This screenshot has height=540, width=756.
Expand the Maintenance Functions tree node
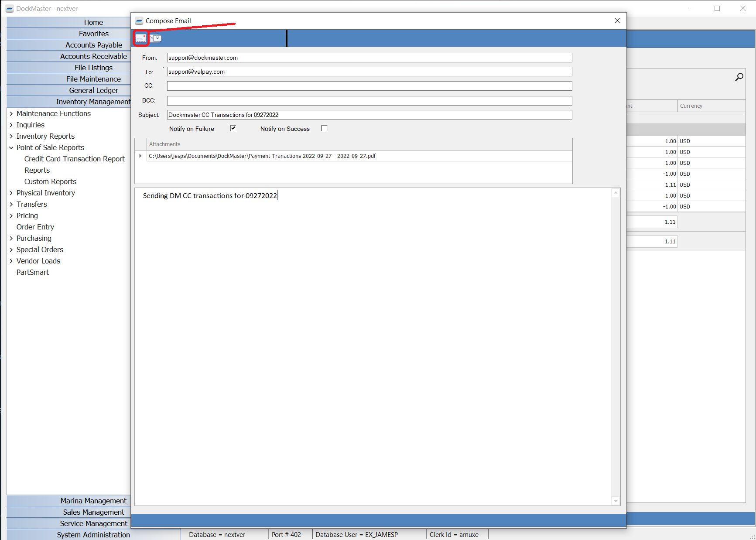(11, 113)
